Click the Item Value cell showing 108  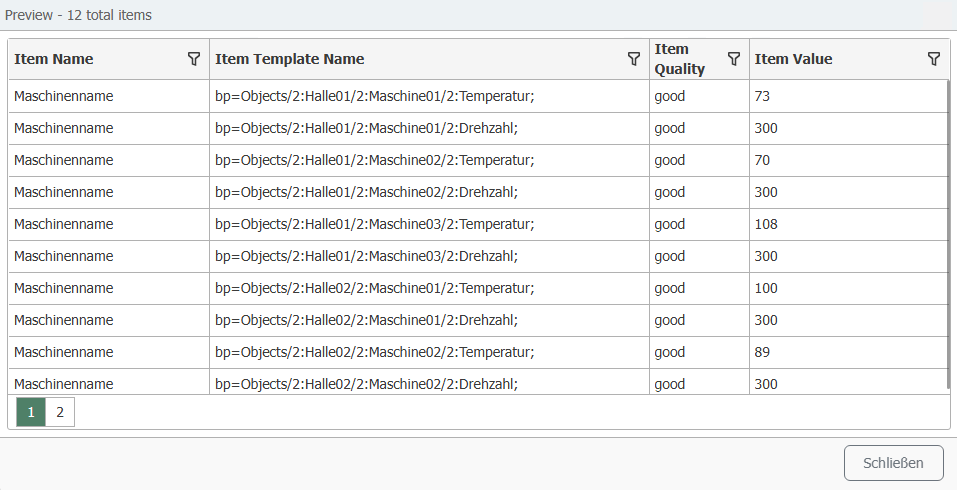(x=767, y=224)
